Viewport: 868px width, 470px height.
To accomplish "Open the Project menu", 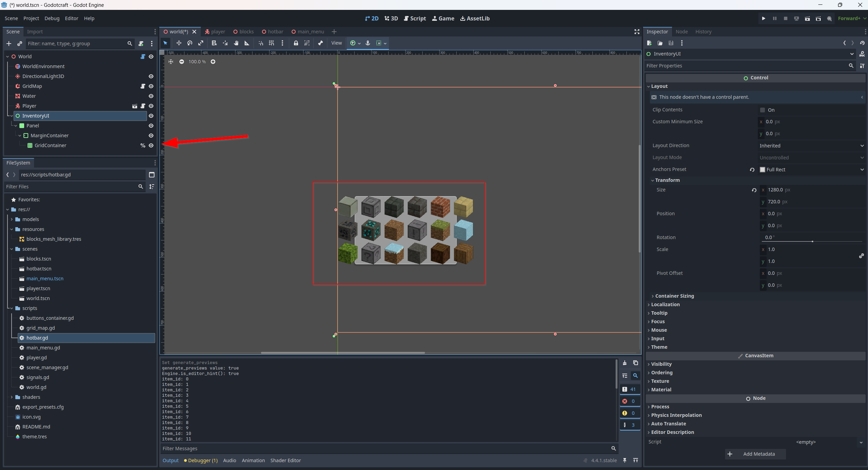I will 31,18.
